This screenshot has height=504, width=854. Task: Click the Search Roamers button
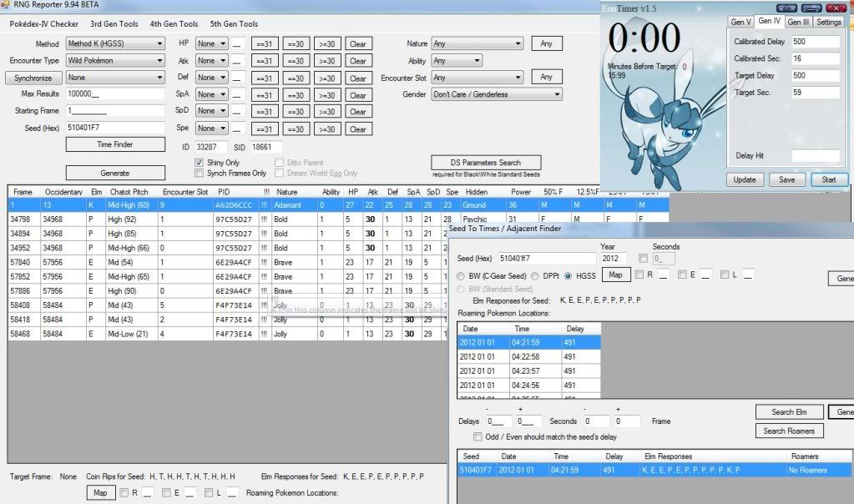(x=789, y=431)
